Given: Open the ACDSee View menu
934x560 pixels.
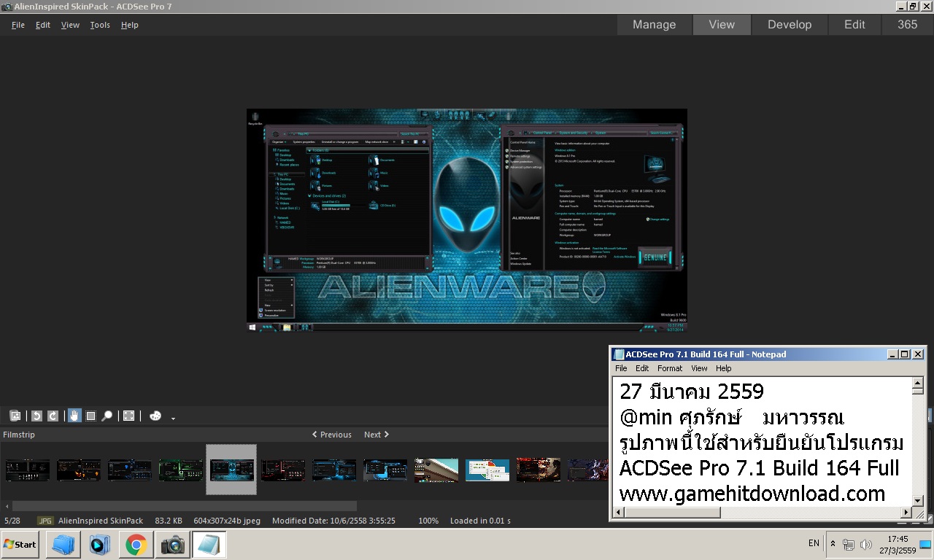Looking at the screenshot, I should coord(70,25).
